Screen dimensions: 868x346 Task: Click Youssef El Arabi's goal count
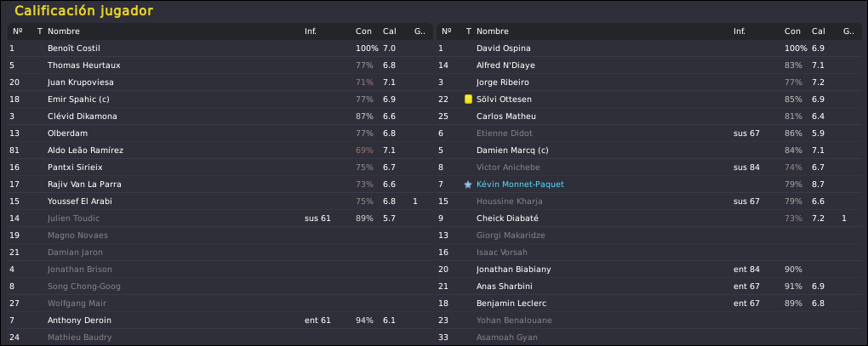click(x=415, y=201)
